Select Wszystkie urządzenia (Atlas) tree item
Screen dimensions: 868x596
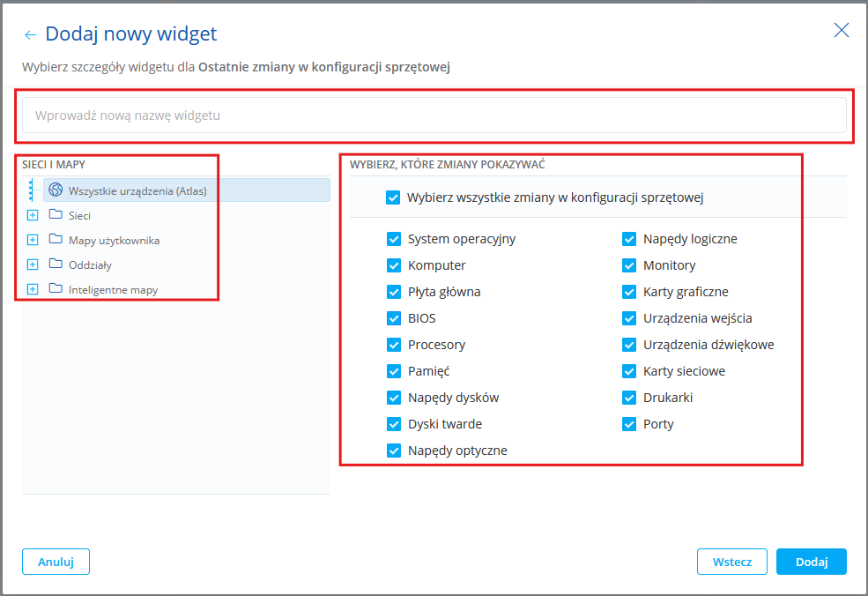point(137,190)
